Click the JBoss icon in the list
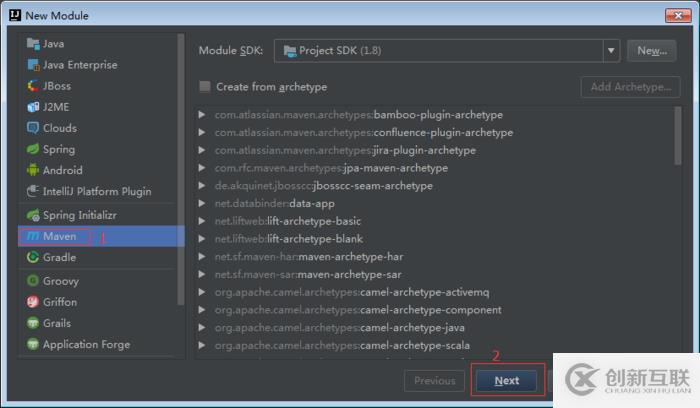 (x=33, y=86)
